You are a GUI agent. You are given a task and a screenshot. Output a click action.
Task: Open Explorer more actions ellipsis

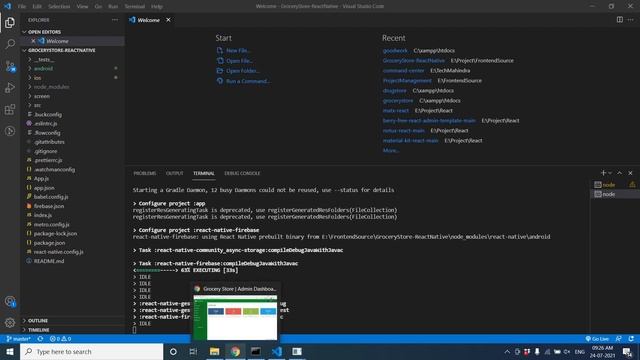pos(115,20)
